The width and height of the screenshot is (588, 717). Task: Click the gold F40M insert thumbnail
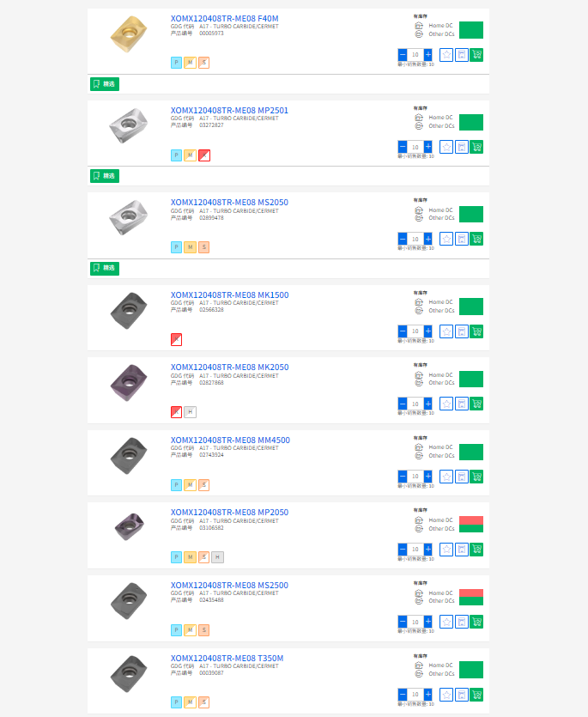[x=129, y=34]
